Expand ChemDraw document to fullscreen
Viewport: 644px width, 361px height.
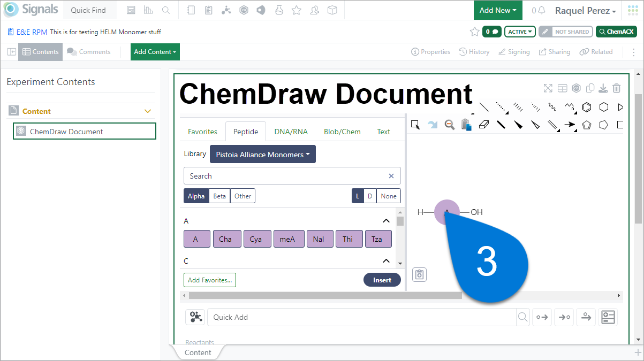(548, 88)
